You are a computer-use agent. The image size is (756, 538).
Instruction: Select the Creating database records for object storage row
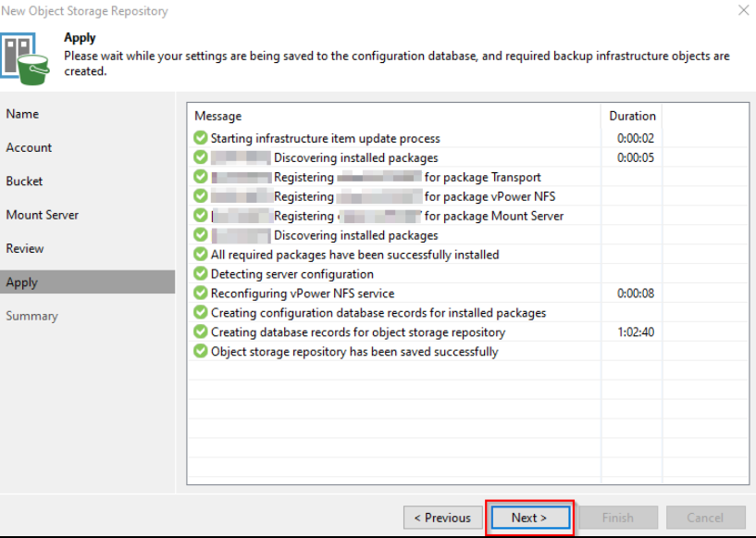tap(358, 332)
